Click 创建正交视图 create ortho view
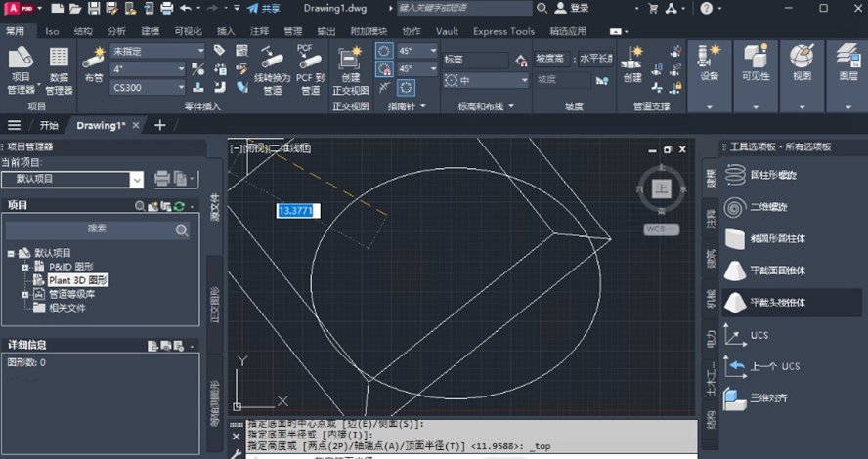Image resolution: width=868 pixels, height=459 pixels. pos(350,69)
